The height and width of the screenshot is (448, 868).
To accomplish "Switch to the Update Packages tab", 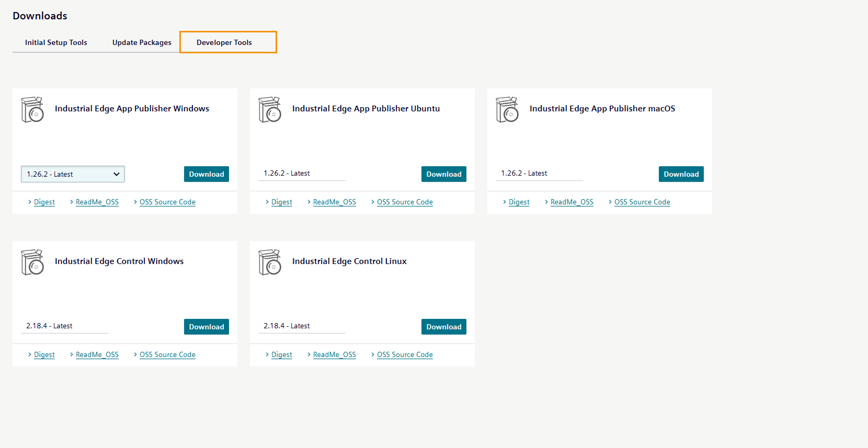I will click(x=142, y=42).
